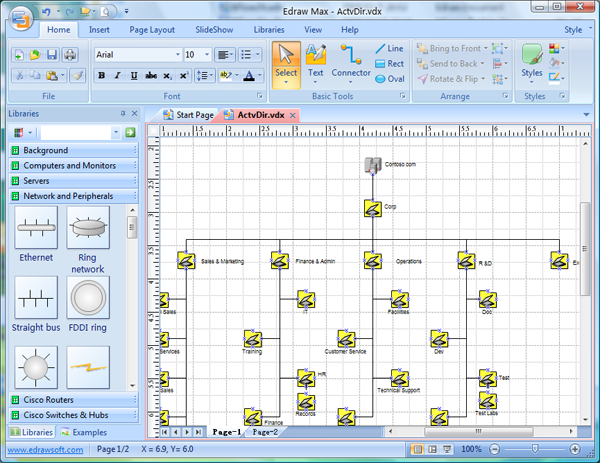Pick the Rect shape tool

tap(389, 63)
